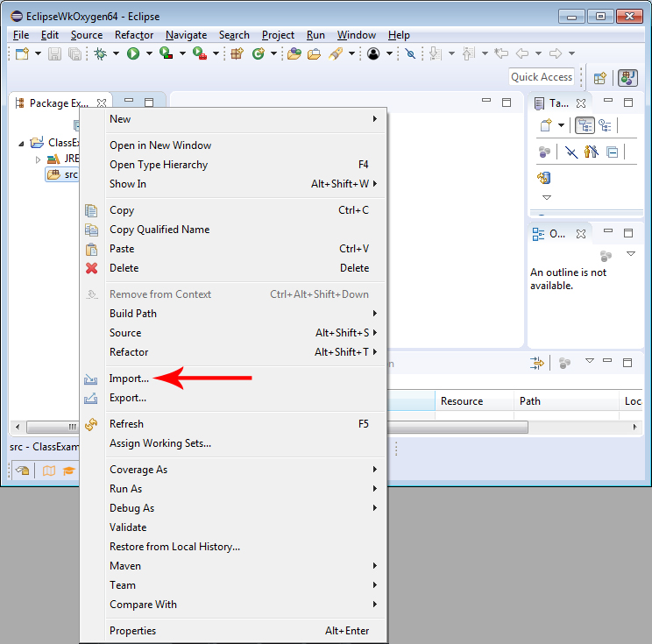Open the Outline view menu triangle
Screen dimensions: 652x644
pyautogui.click(x=631, y=253)
